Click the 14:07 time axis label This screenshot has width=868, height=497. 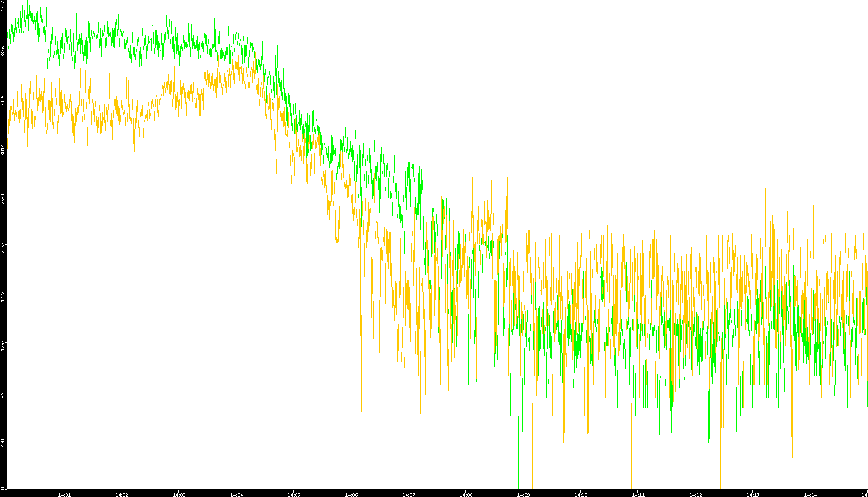coord(408,494)
